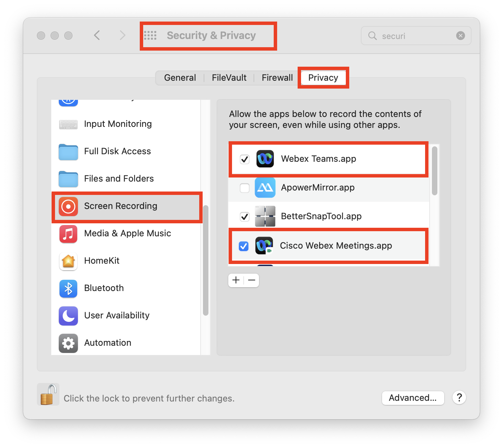Image resolution: width=503 pixels, height=448 pixels.
Task: Click the Full Disk Access folder icon
Action: [68, 151]
